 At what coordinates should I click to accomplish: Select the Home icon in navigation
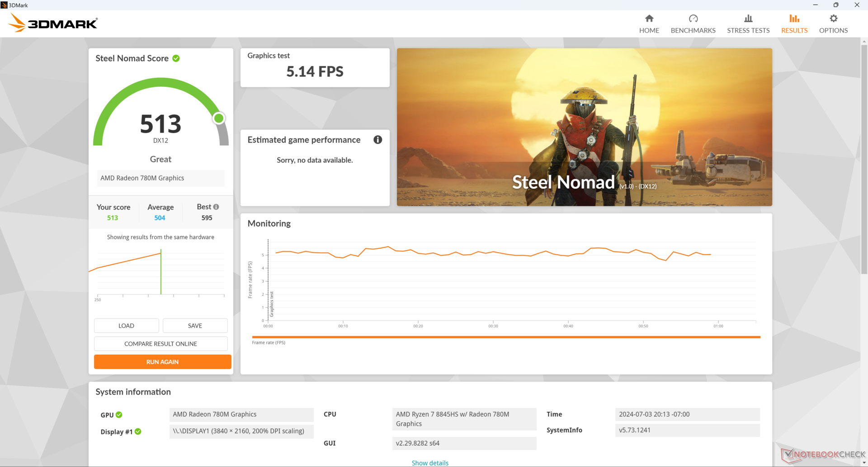[x=649, y=19]
